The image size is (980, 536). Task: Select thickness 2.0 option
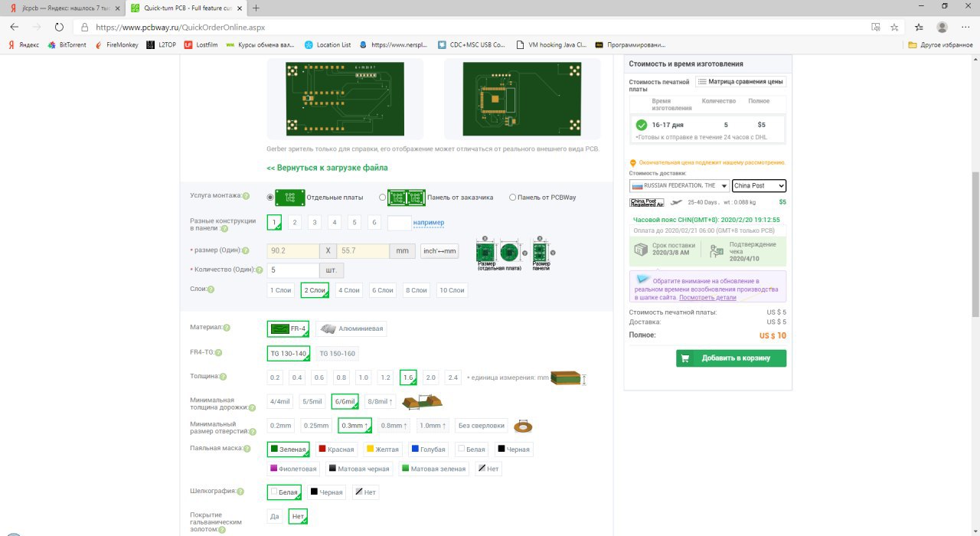pos(430,377)
